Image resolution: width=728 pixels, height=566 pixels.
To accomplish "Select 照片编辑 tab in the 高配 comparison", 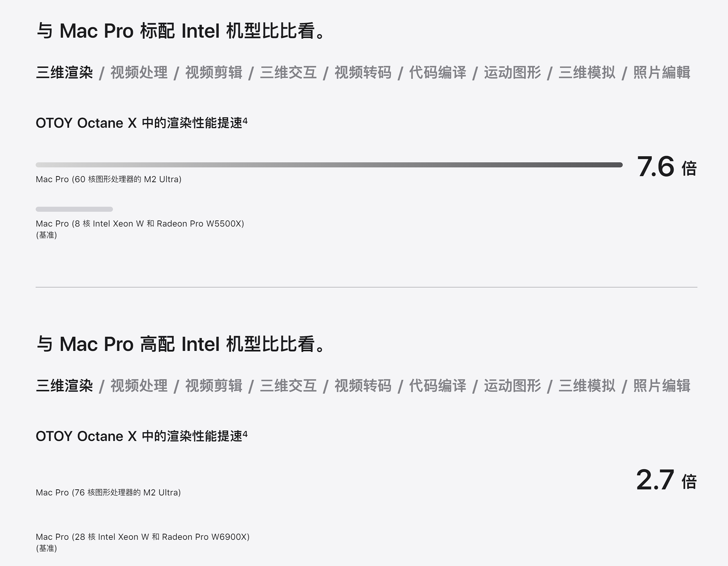I will pyautogui.click(x=662, y=386).
